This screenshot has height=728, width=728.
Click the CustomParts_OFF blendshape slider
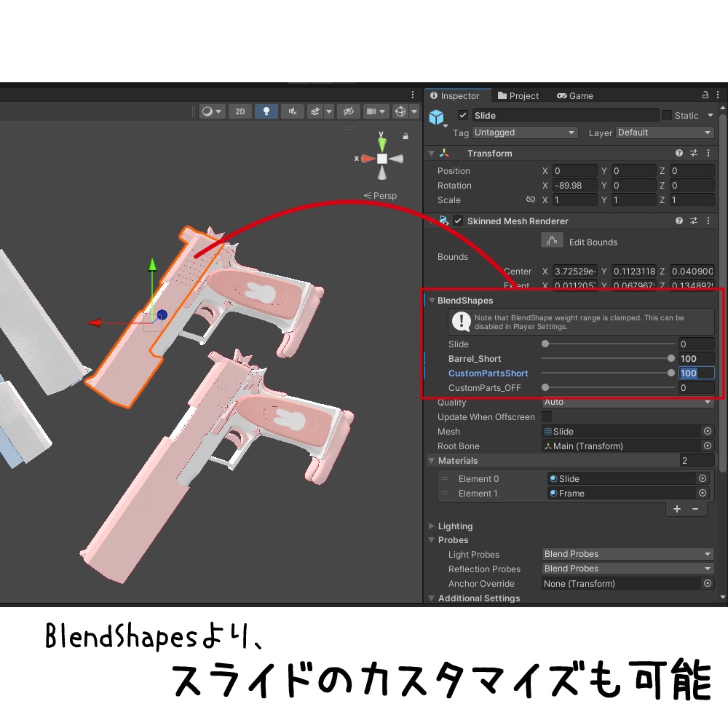click(x=608, y=387)
